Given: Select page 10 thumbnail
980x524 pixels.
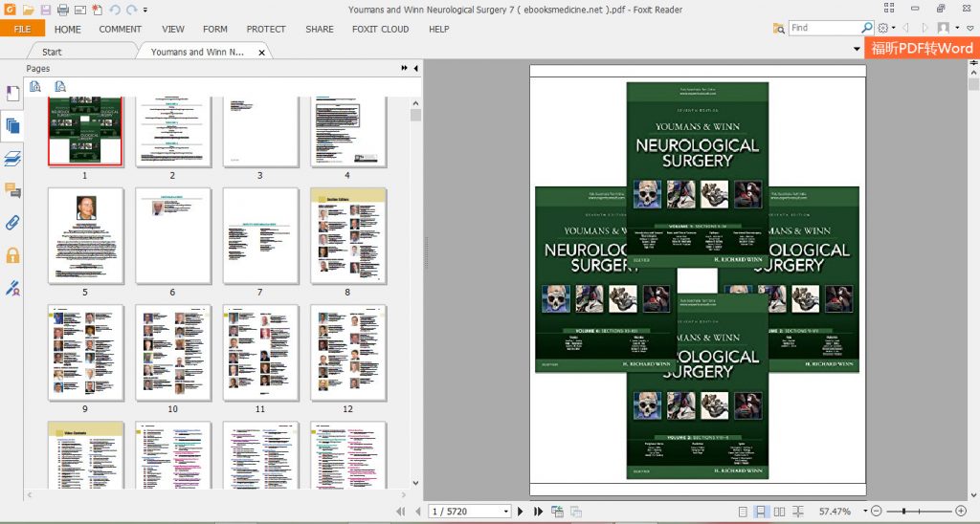Looking at the screenshot, I should coord(173,353).
